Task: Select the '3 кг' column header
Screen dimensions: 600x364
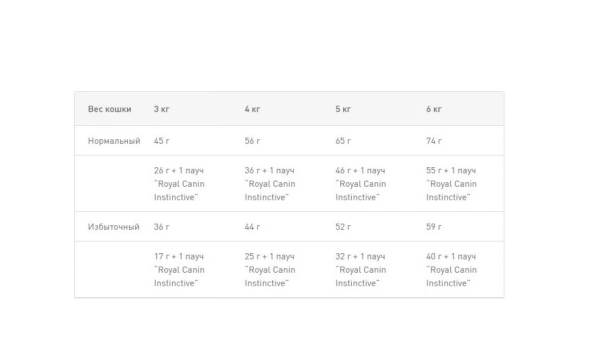Action: pos(161,109)
